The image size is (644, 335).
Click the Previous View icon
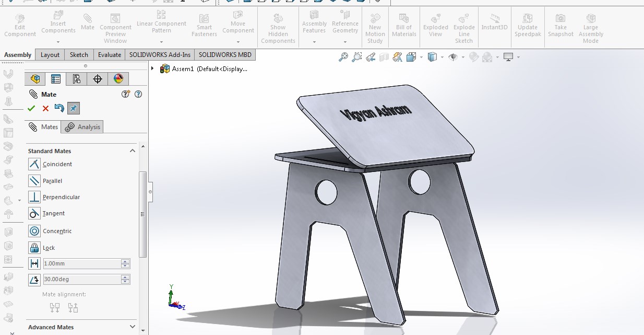coord(371,57)
